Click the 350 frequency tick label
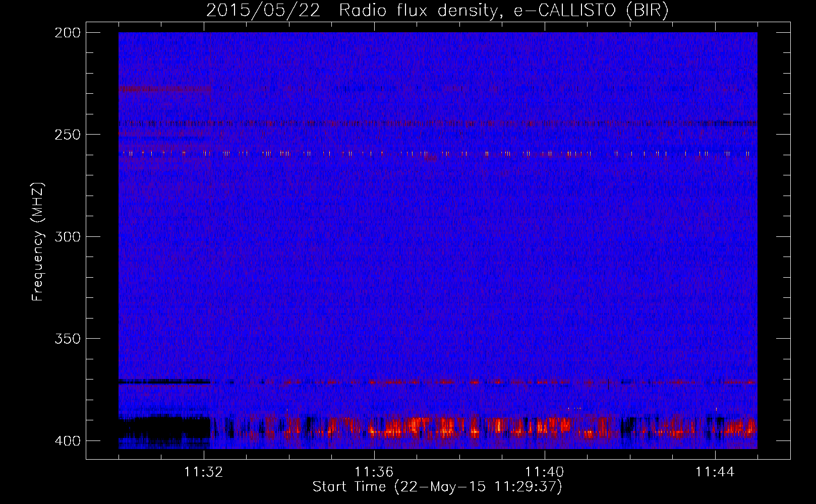 point(67,339)
